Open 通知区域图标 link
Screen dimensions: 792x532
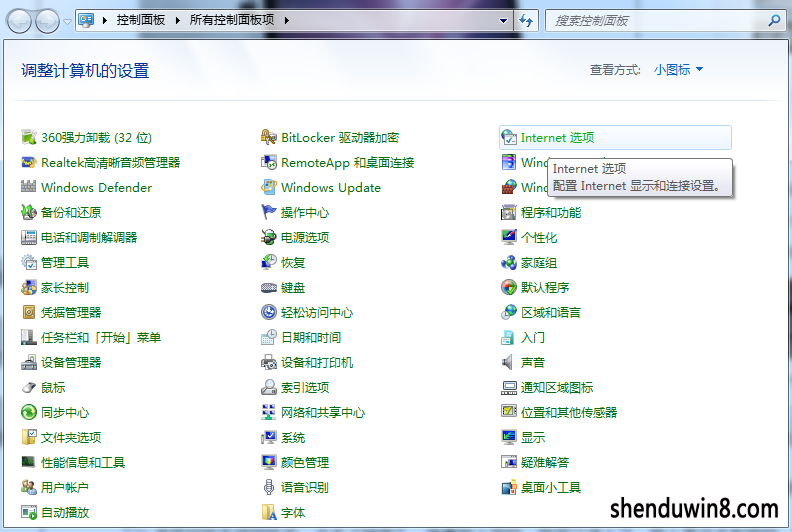click(x=557, y=388)
